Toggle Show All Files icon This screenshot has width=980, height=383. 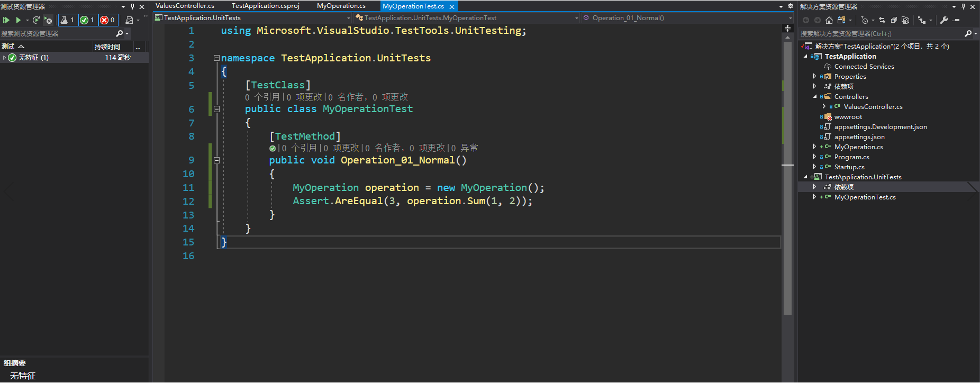click(905, 20)
